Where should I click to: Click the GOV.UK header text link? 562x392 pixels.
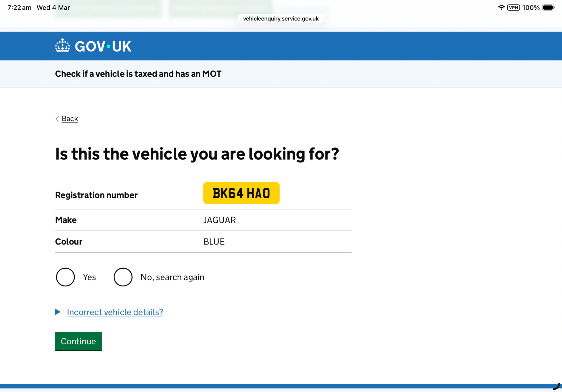pyautogui.click(x=103, y=46)
